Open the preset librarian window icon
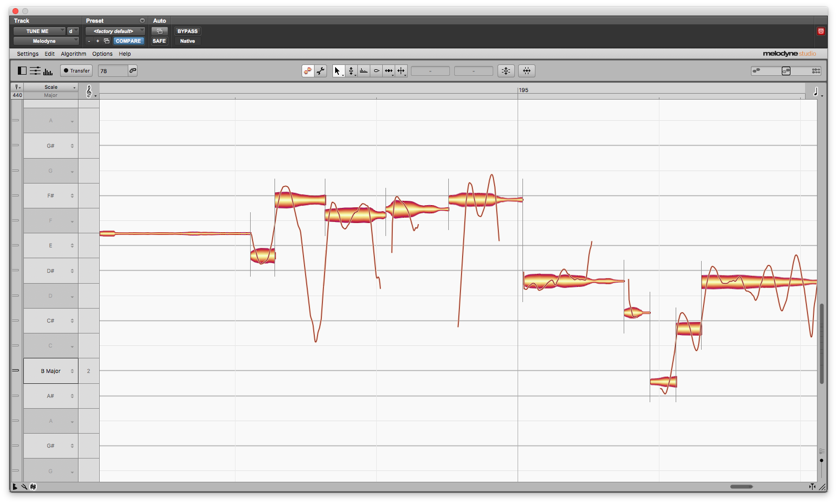The height and width of the screenshot is (504, 837). pos(107,41)
